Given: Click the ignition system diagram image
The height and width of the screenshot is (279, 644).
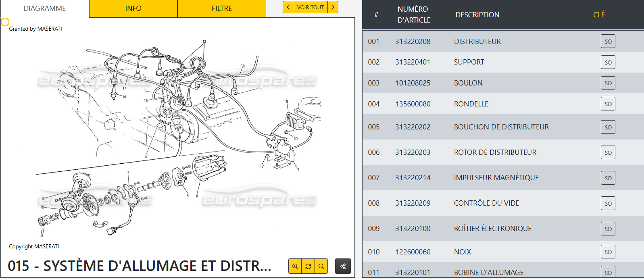Looking at the screenshot, I should click(177, 137).
